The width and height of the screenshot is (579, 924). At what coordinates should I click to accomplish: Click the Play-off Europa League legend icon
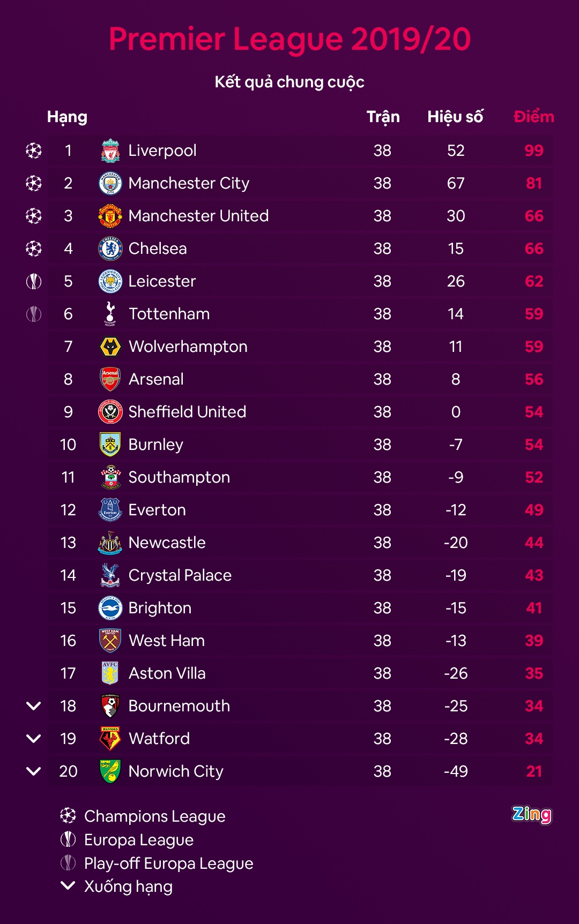click(x=68, y=863)
